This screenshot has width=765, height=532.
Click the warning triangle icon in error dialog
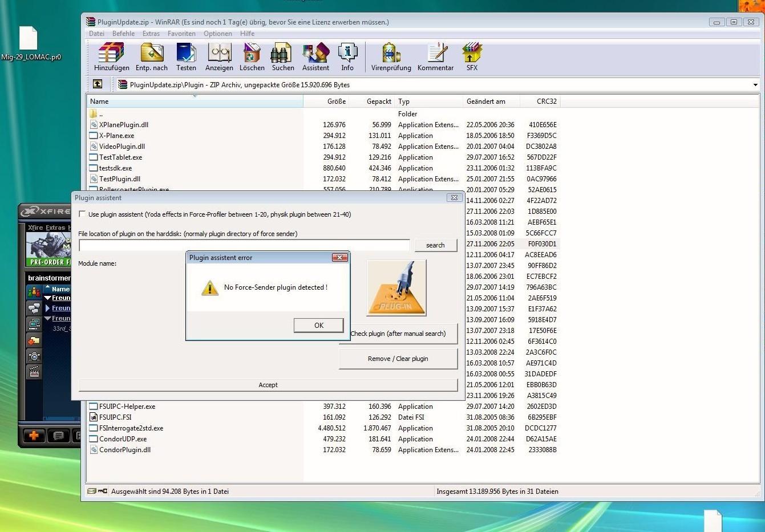click(x=209, y=288)
